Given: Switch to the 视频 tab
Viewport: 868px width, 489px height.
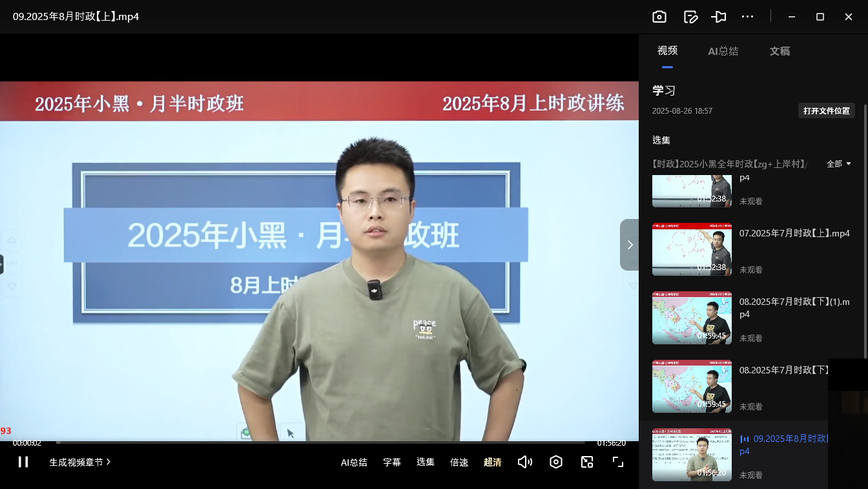Looking at the screenshot, I should click(x=667, y=51).
